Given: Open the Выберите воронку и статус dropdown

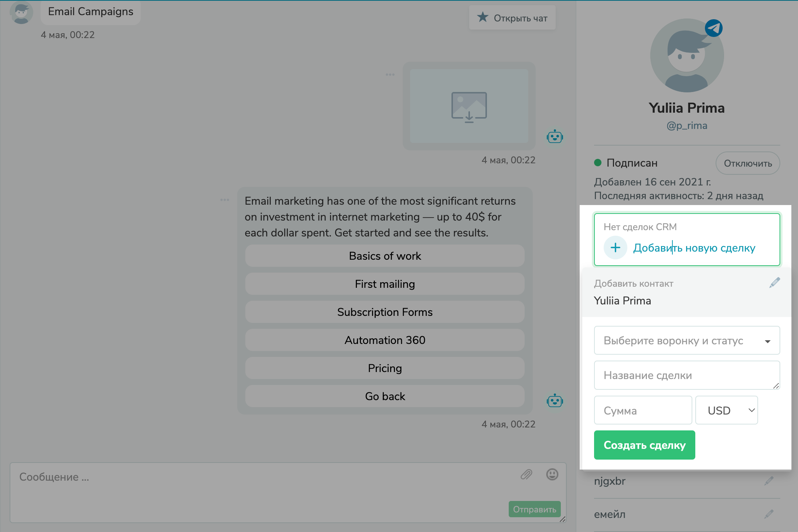Looking at the screenshot, I should click(x=686, y=340).
